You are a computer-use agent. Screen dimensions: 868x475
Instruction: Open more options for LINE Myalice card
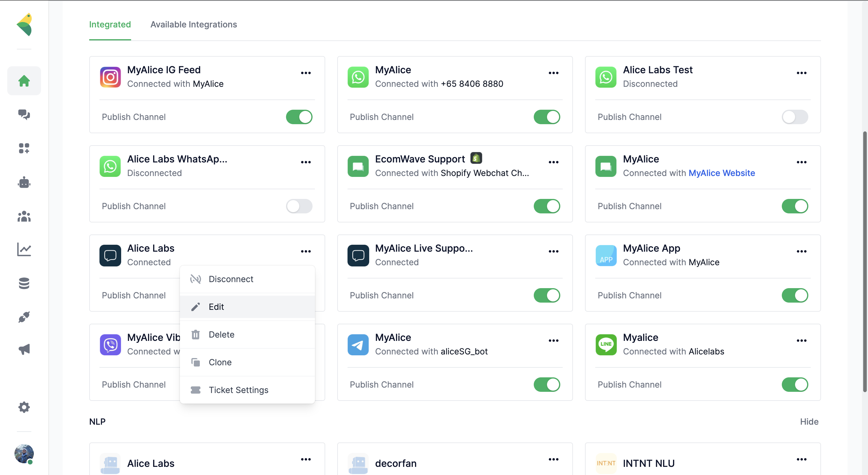click(x=801, y=341)
